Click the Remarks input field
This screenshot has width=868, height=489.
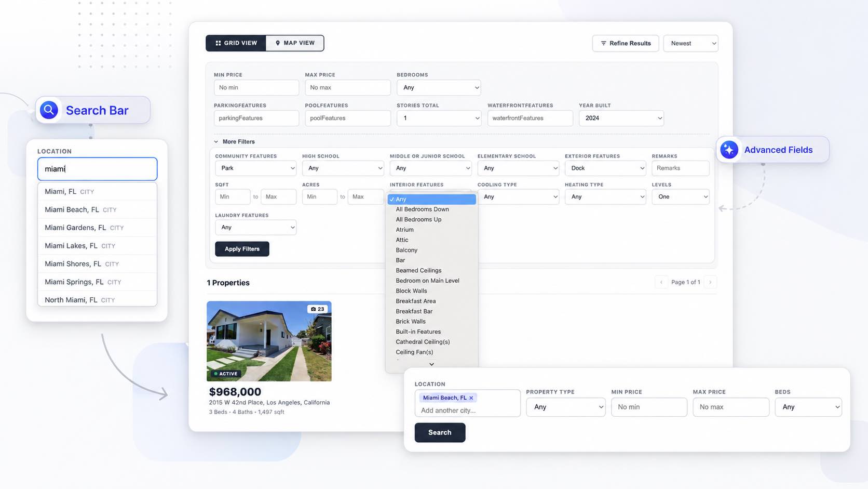tap(681, 168)
